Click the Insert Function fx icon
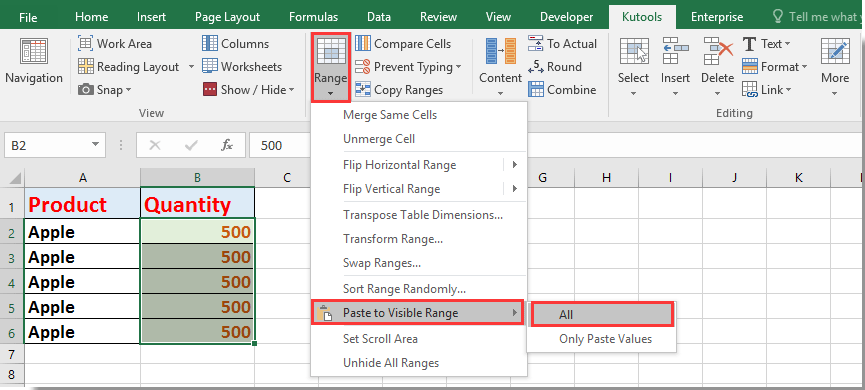Viewport: 865px width, 390px height. 227,145
